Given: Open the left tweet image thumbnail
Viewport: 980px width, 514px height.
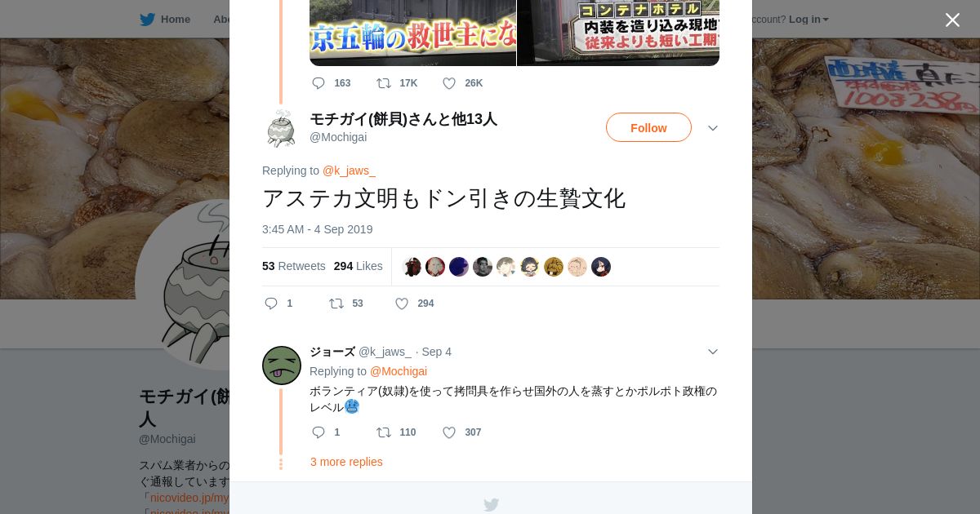Looking at the screenshot, I should pyautogui.click(x=412, y=33).
